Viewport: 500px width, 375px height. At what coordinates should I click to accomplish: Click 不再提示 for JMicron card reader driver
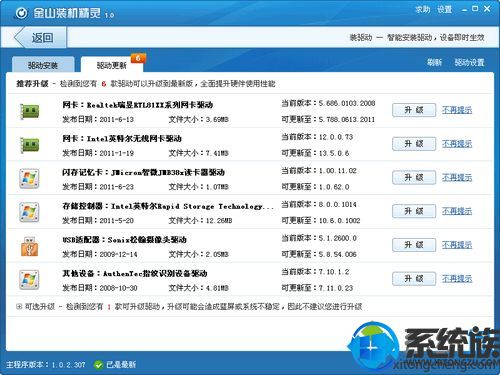point(457,177)
